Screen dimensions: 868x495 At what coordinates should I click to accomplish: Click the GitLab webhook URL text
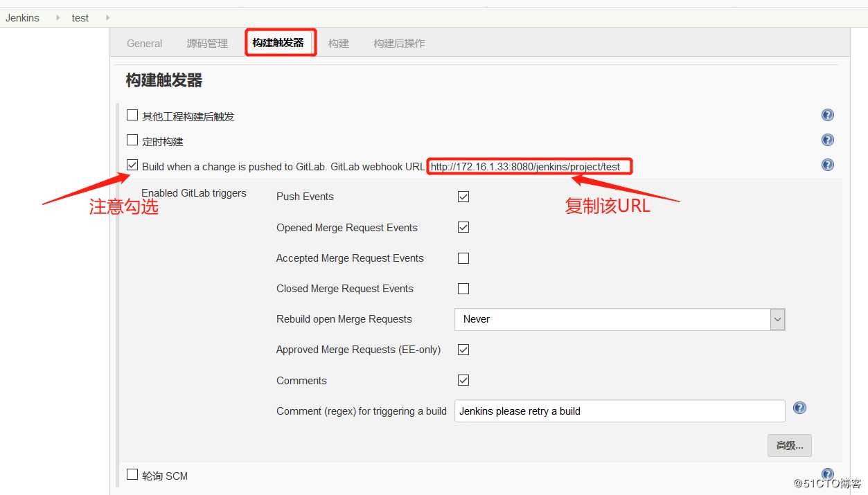point(525,167)
